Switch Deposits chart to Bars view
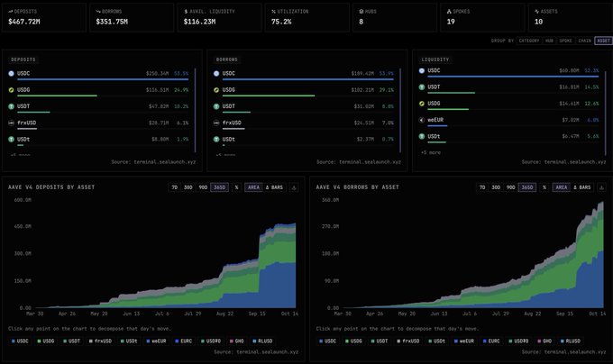 tap(274, 187)
